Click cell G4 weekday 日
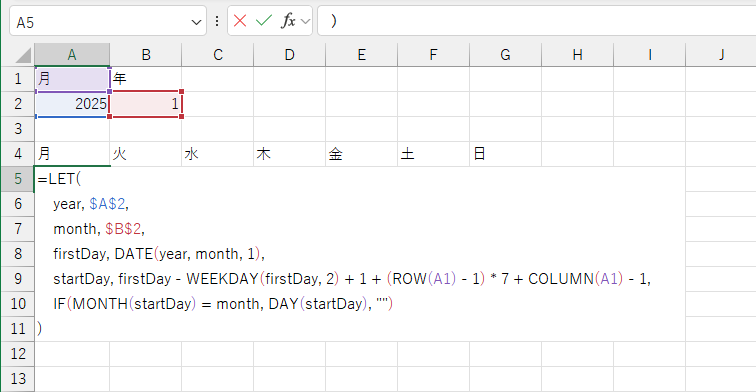 [505, 154]
